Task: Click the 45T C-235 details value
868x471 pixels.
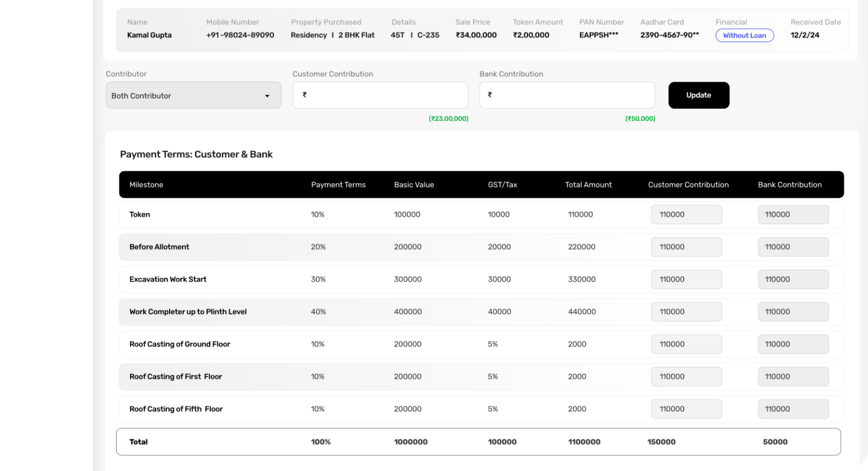Action: 415,35
